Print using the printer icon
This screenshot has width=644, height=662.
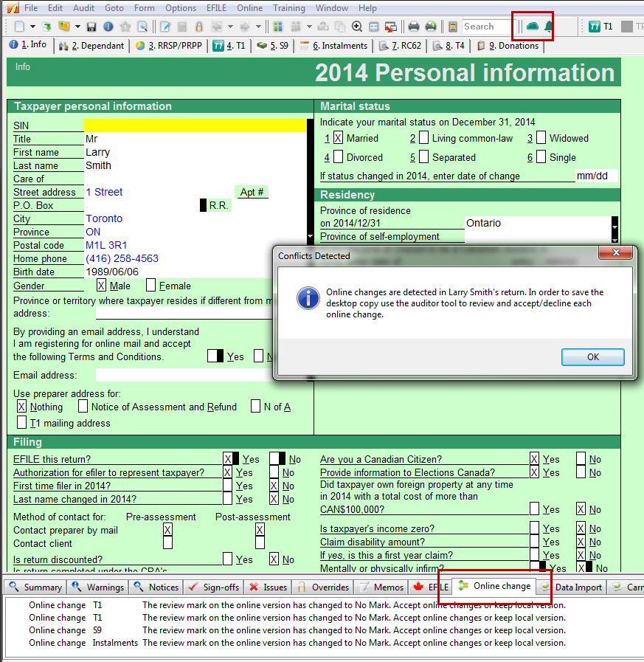[x=414, y=27]
